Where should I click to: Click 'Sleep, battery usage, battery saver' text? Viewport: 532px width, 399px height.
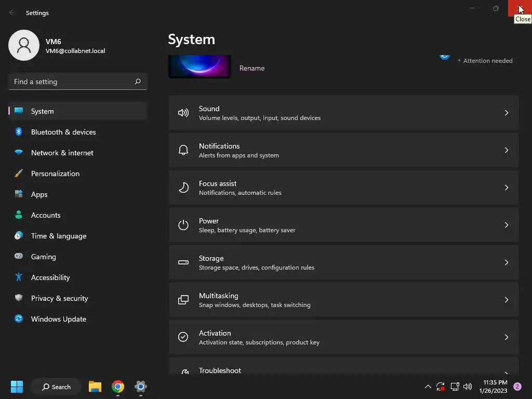[x=247, y=230]
